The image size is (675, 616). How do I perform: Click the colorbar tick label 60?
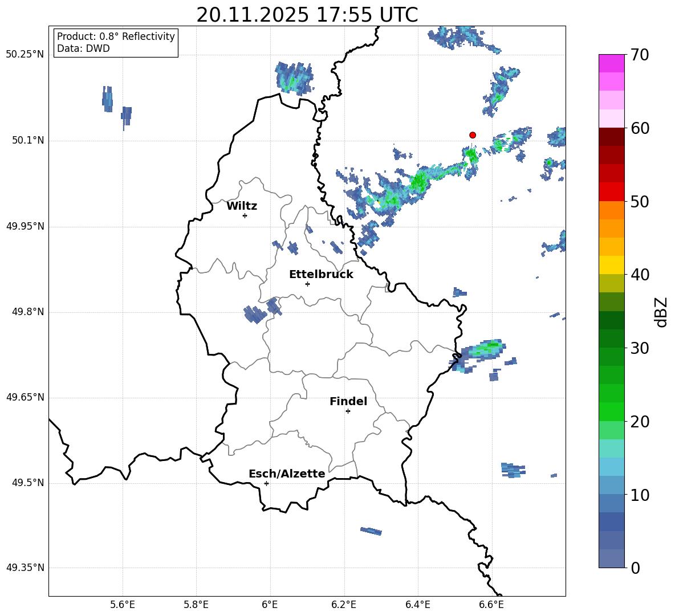coord(640,128)
